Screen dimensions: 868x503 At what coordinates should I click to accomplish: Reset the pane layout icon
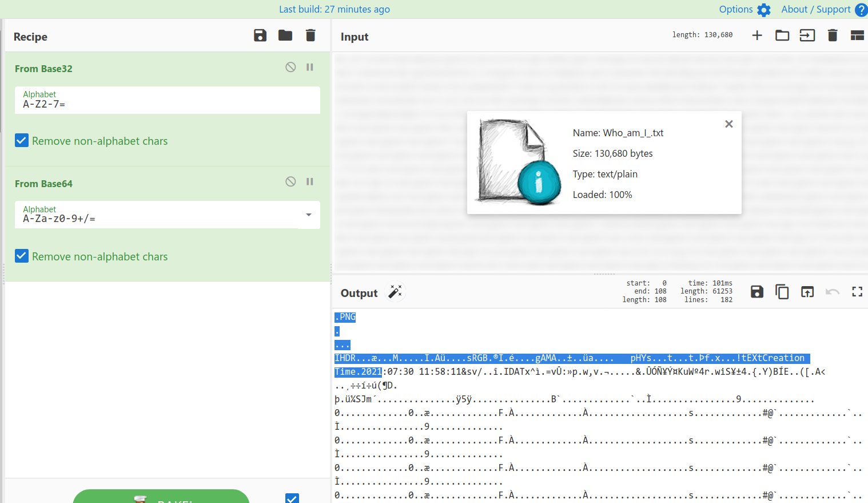click(x=857, y=35)
